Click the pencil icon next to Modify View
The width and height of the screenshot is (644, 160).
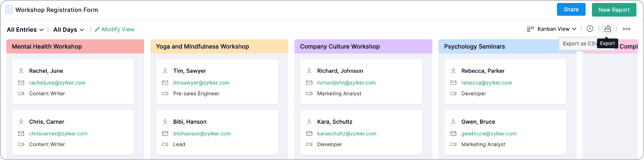click(97, 29)
